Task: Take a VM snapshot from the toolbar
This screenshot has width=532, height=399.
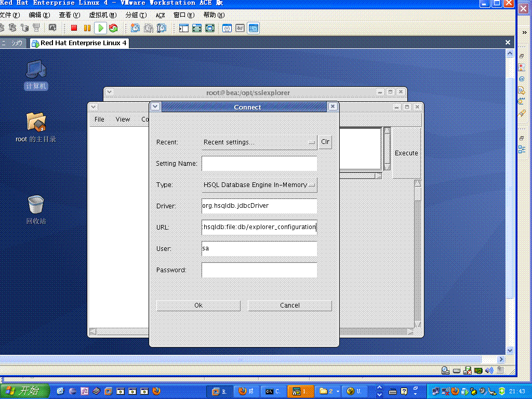Action: click(x=135, y=28)
